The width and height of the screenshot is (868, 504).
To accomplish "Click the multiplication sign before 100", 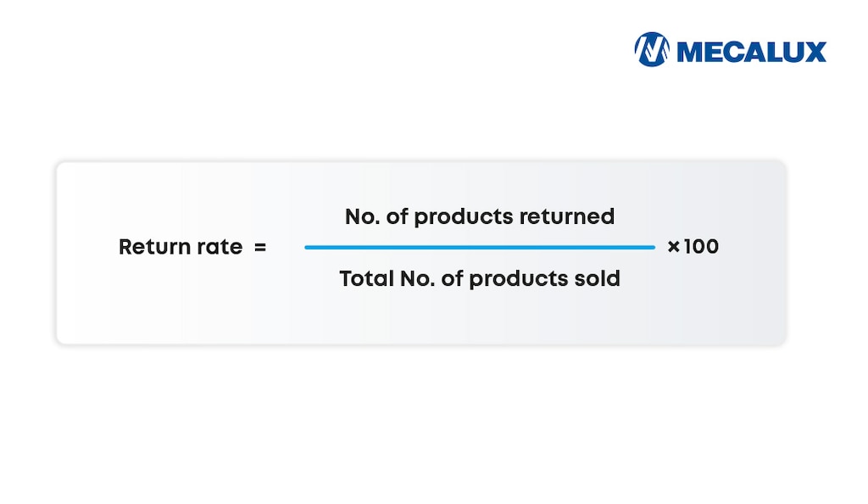I will coord(674,247).
